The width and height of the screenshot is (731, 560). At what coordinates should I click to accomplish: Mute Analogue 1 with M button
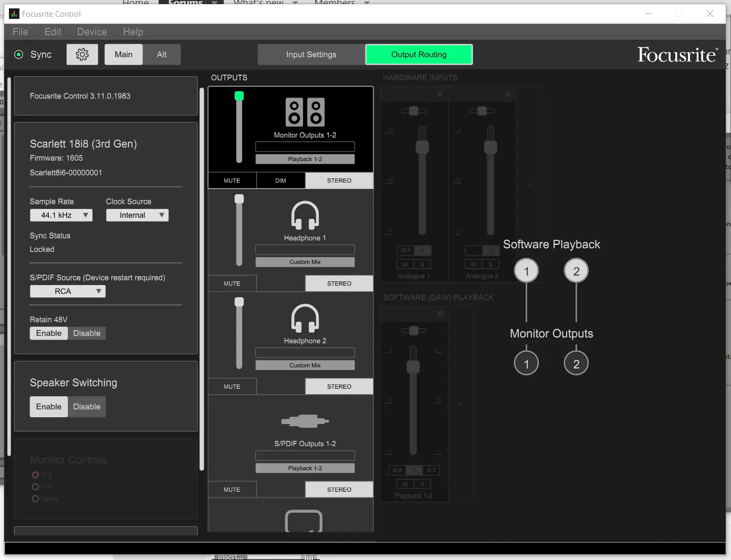(x=405, y=265)
